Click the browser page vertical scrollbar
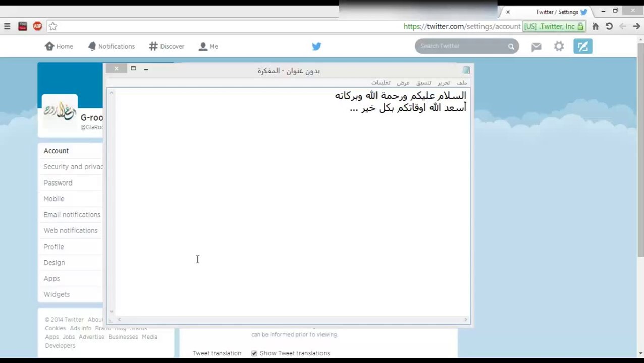 tap(640, 151)
